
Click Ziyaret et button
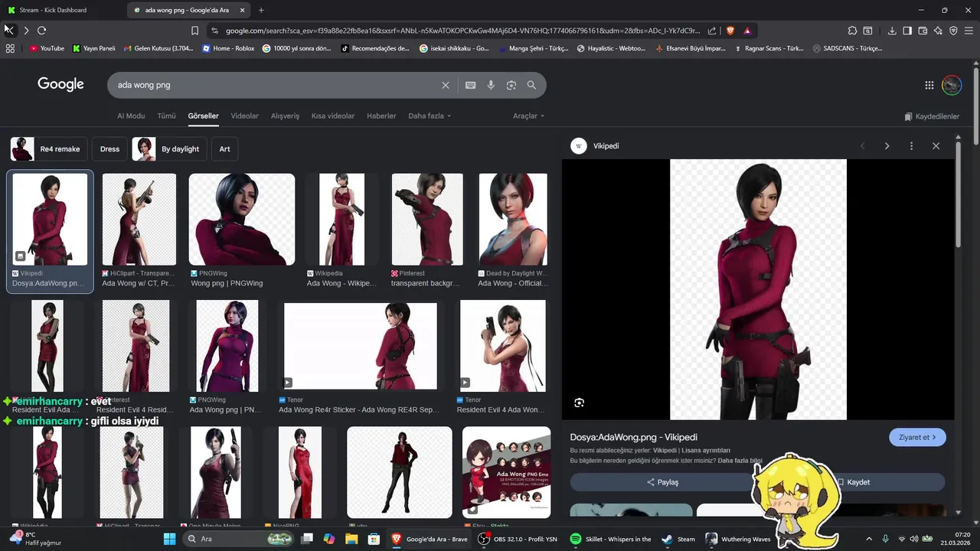click(917, 438)
